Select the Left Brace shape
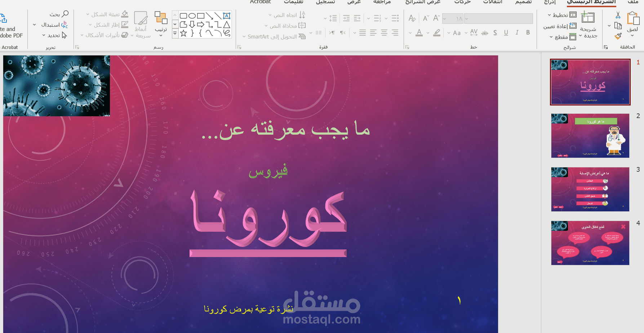Image resolution: width=644 pixels, height=333 pixels. [x=201, y=33]
